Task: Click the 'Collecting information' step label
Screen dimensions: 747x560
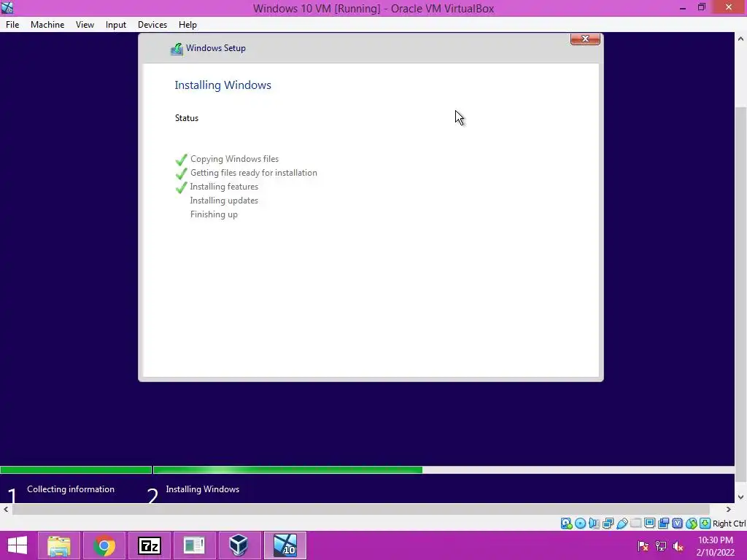Action: 71,489
